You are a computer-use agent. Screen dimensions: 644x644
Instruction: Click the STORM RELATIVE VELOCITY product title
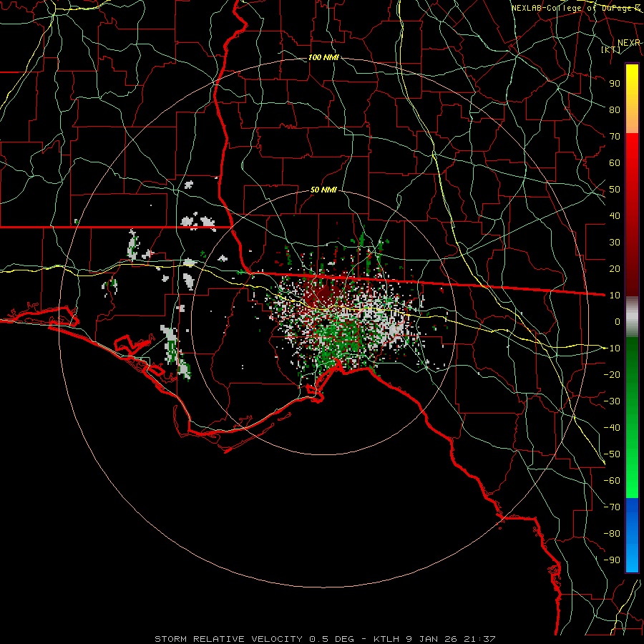pos(228,639)
